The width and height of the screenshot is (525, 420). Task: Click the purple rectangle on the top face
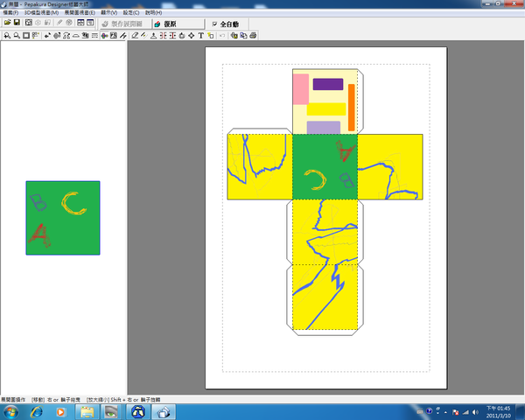(x=328, y=84)
